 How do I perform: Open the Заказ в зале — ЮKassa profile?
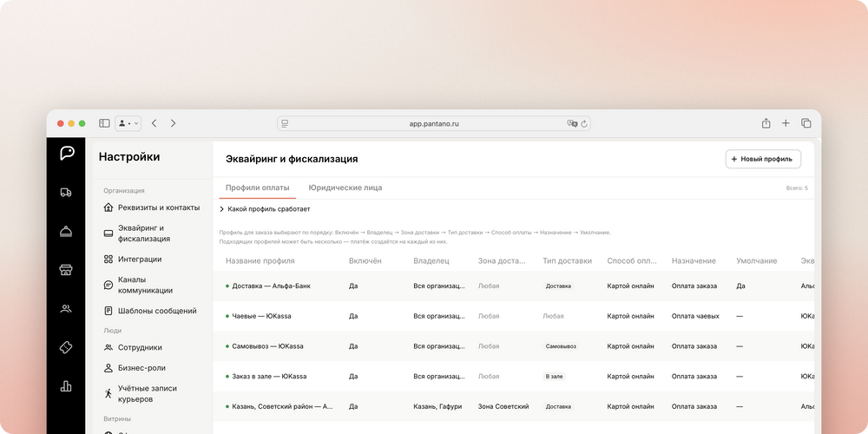pyautogui.click(x=269, y=377)
